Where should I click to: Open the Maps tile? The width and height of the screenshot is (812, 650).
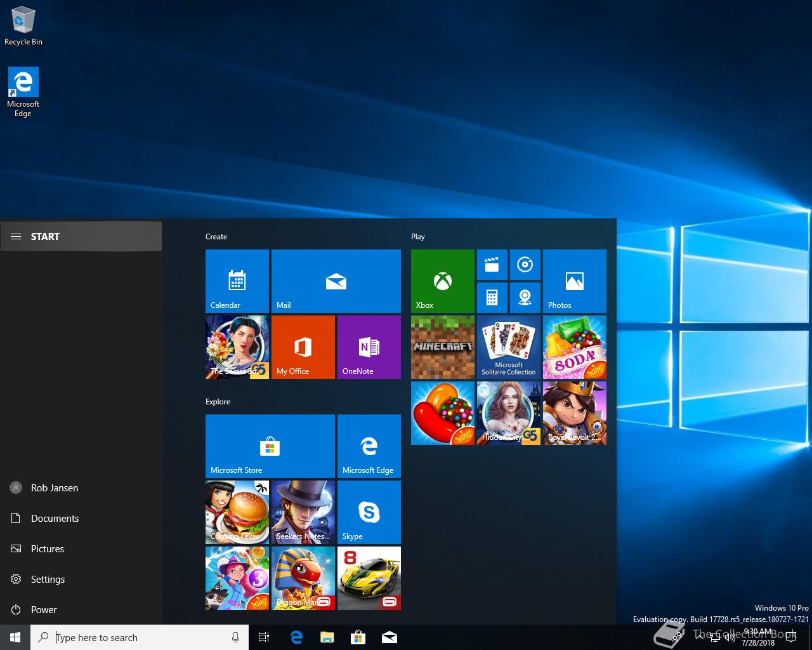[x=525, y=298]
